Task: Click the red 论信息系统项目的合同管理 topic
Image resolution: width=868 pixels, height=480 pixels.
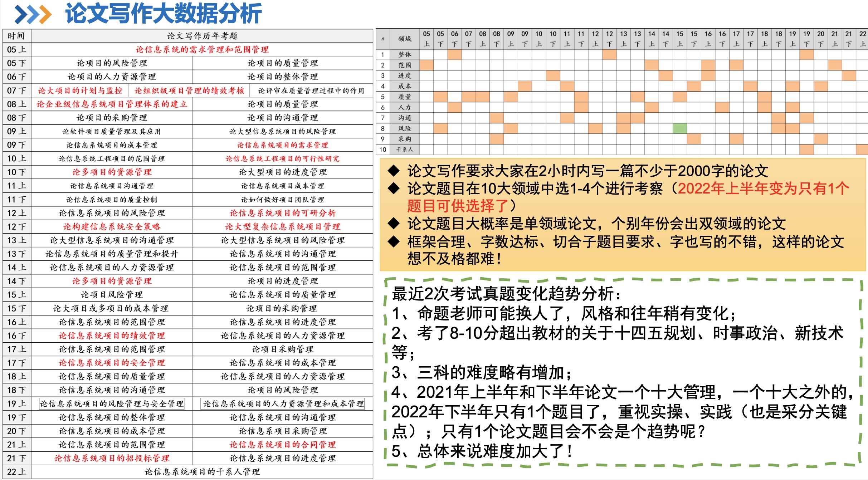Action: 283,445
